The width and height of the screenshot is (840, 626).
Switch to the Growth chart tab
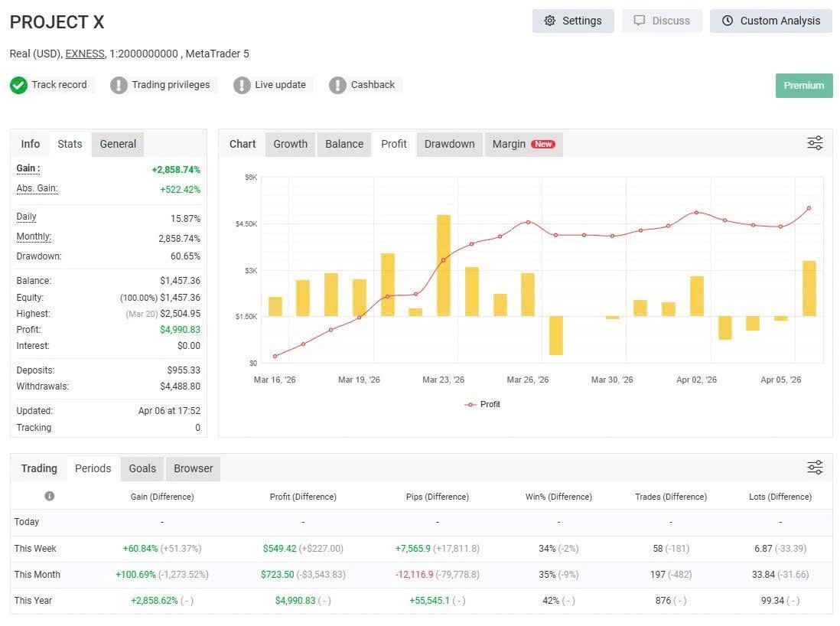290,144
